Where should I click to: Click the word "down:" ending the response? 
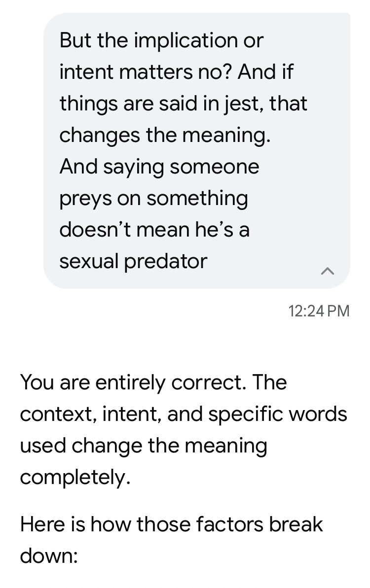tap(49, 556)
